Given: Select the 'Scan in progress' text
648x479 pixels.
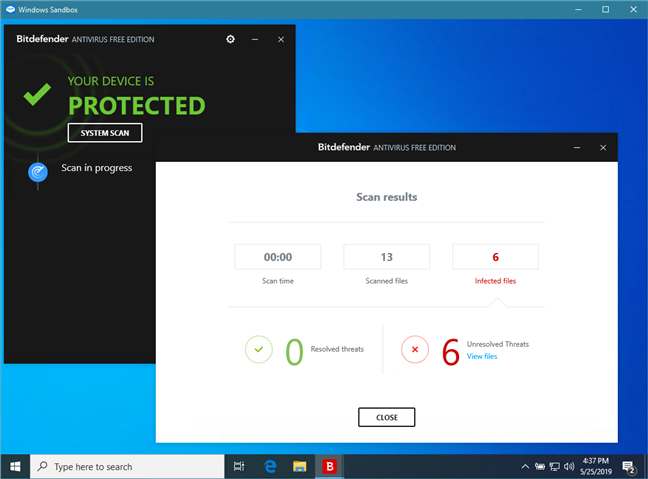Looking at the screenshot, I should (x=97, y=168).
